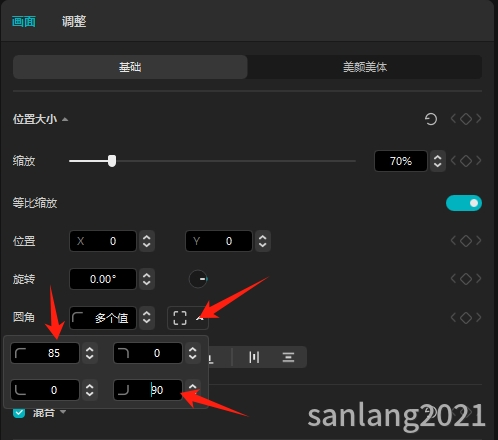Screen dimensions: 498x440
Task: Click the bottom-right corner radius field showing 90
Action: click(x=148, y=390)
